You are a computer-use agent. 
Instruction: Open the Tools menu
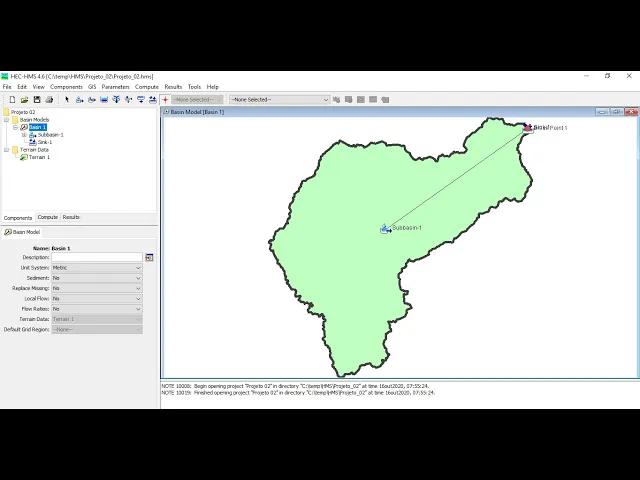click(x=194, y=87)
